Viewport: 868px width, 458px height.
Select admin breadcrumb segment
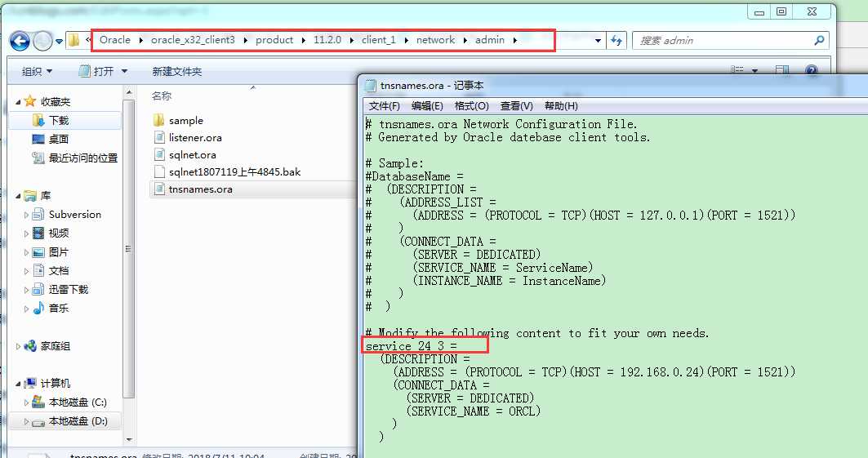pyautogui.click(x=490, y=40)
